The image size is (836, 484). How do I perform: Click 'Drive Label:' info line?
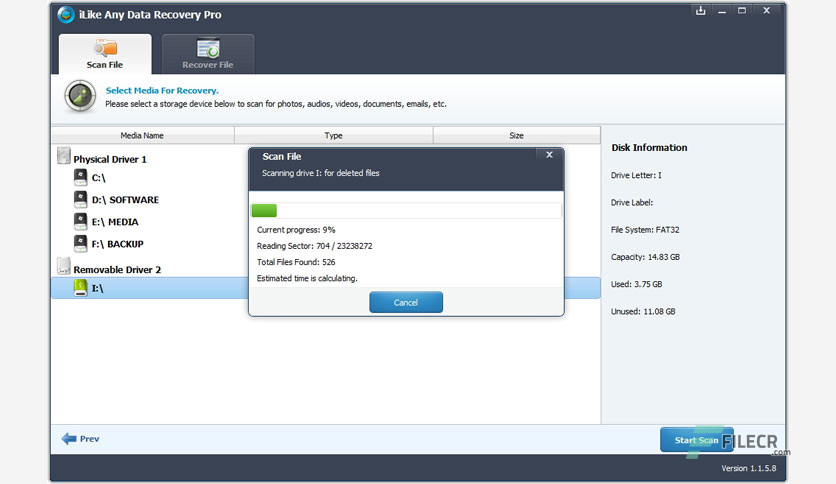[632, 203]
